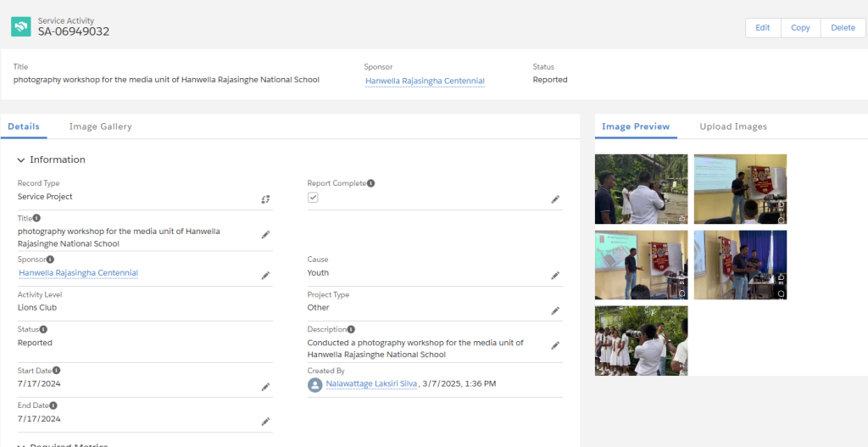Edit the Report Complete field pencil
Screen dimensions: 868x447
pos(555,199)
